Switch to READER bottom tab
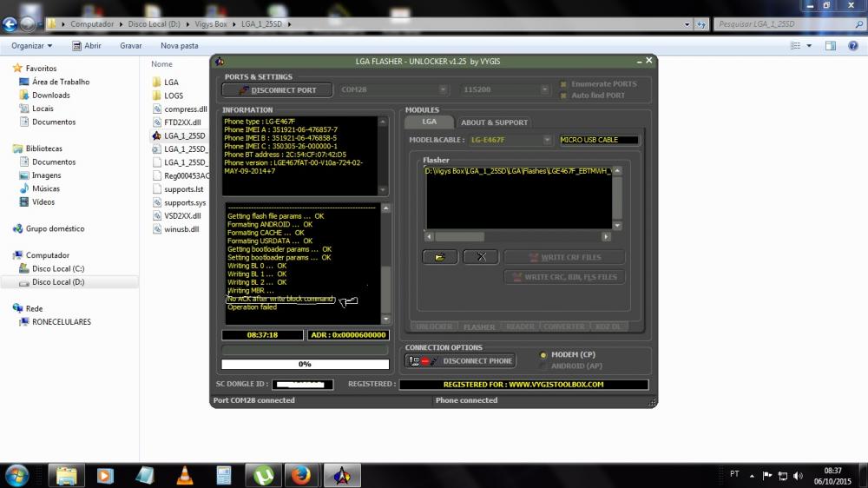 tap(520, 326)
